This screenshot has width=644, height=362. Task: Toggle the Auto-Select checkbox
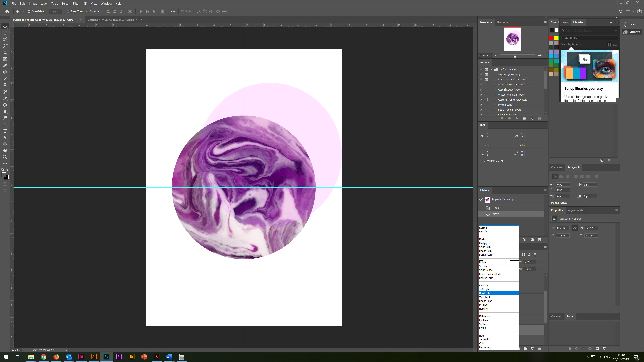tap(29, 12)
